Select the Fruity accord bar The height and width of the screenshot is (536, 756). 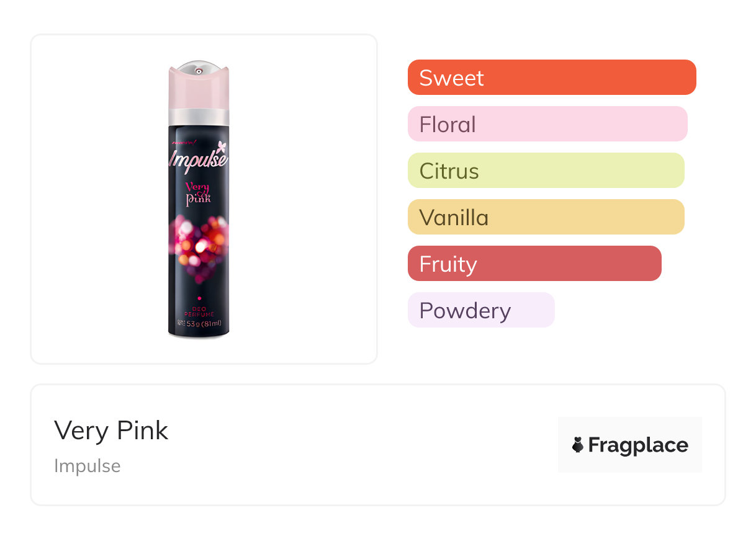[534, 264]
